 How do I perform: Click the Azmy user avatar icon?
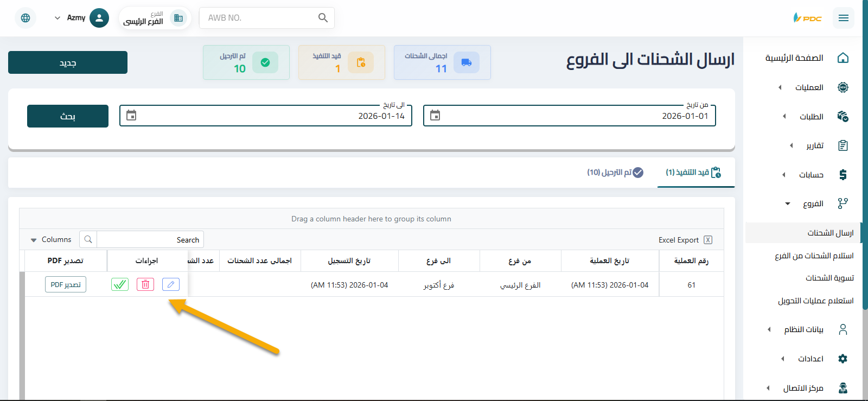point(99,18)
